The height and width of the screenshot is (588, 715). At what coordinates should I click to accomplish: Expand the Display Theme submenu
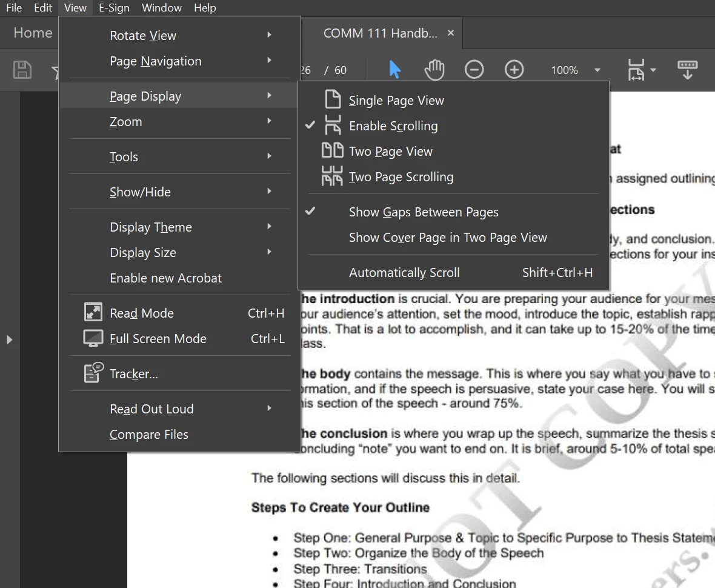180,227
